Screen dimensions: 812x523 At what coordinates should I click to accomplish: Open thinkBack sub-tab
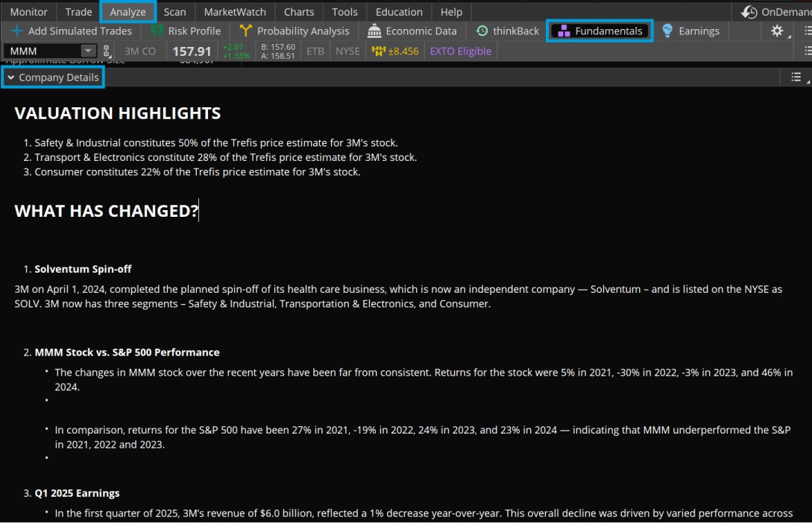tap(508, 31)
